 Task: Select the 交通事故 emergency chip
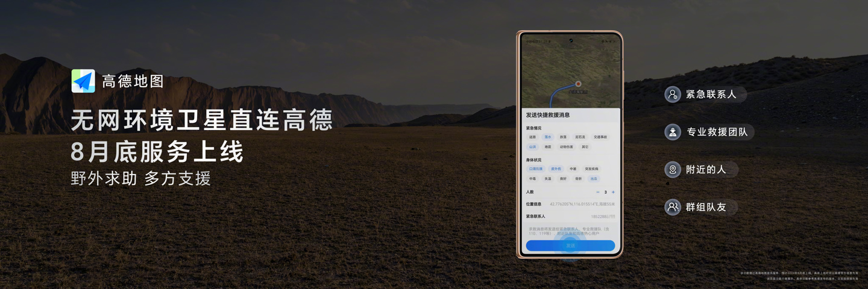point(600,137)
